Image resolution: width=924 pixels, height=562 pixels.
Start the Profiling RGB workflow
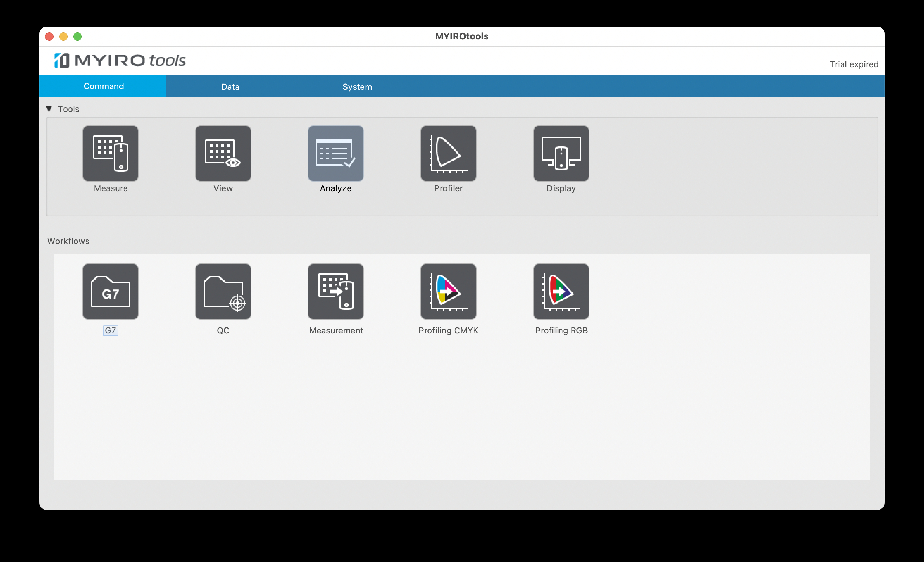[561, 291]
